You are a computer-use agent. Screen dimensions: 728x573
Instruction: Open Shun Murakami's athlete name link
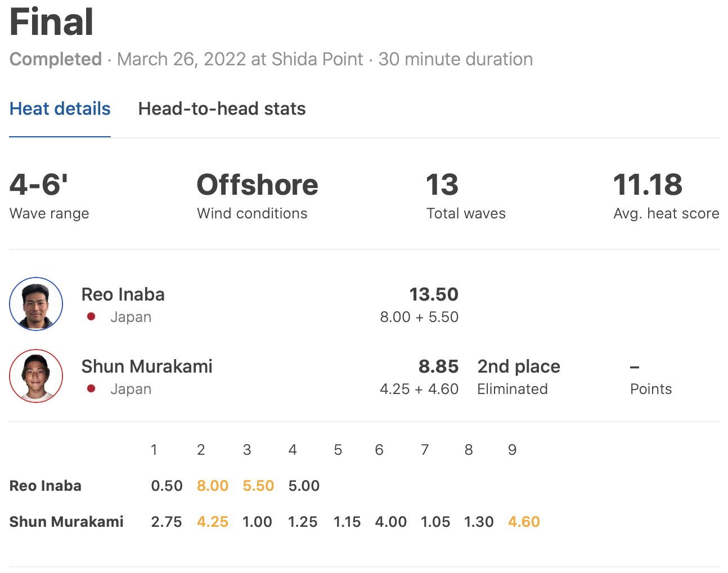tap(147, 366)
